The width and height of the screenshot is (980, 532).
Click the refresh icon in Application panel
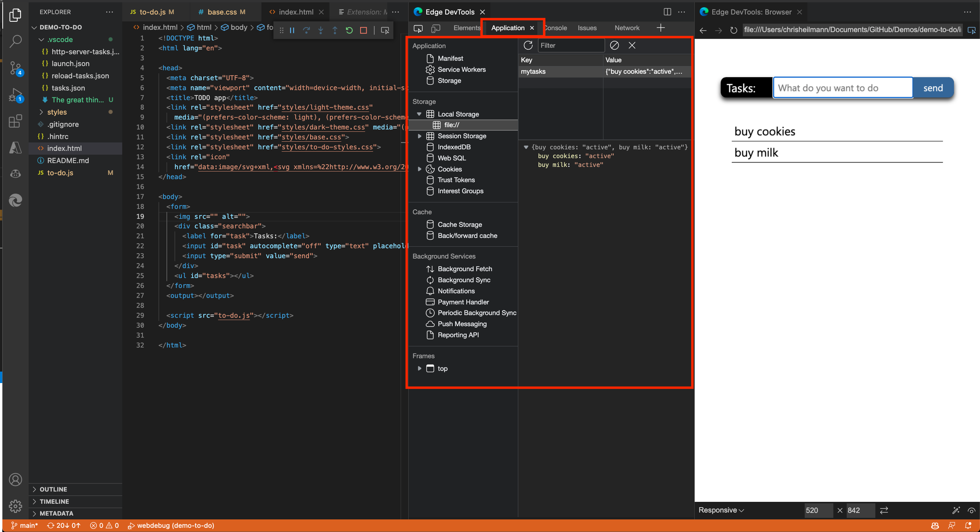click(x=527, y=45)
